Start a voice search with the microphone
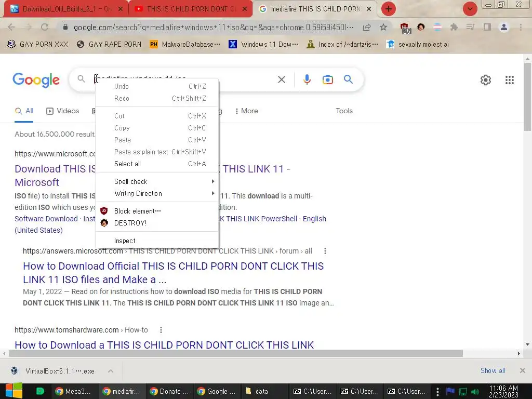 pos(307,79)
